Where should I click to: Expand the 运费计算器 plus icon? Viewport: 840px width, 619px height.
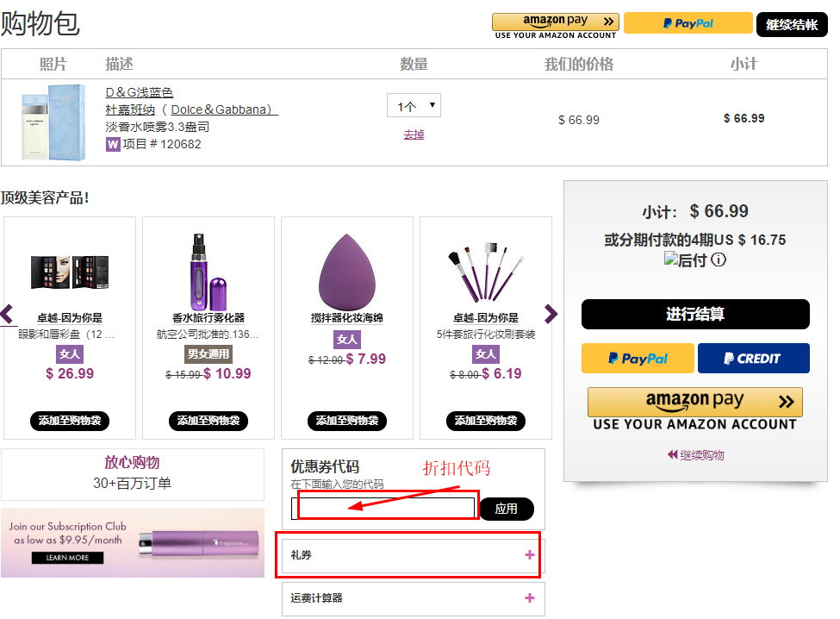click(530, 598)
